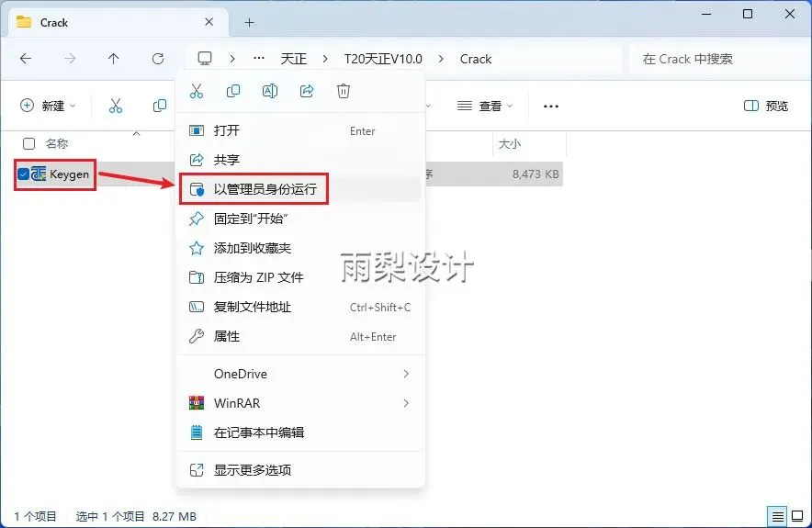Go forward with the forward arrow

point(70,59)
